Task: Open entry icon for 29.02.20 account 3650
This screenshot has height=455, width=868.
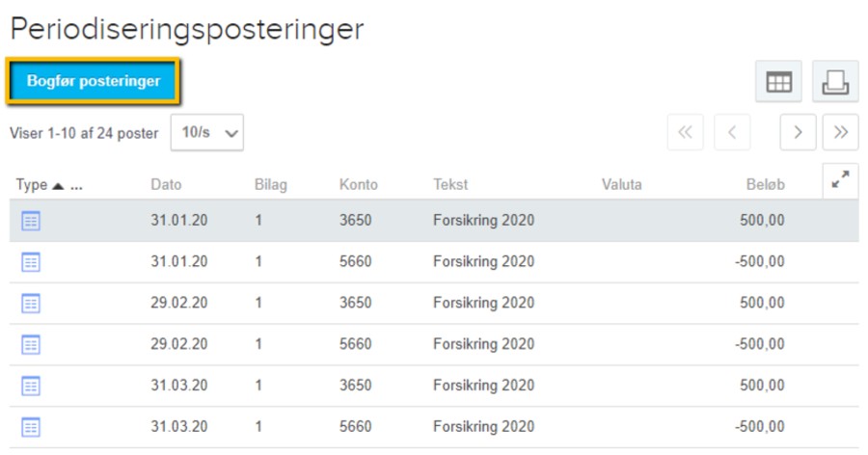Action: coord(31,304)
